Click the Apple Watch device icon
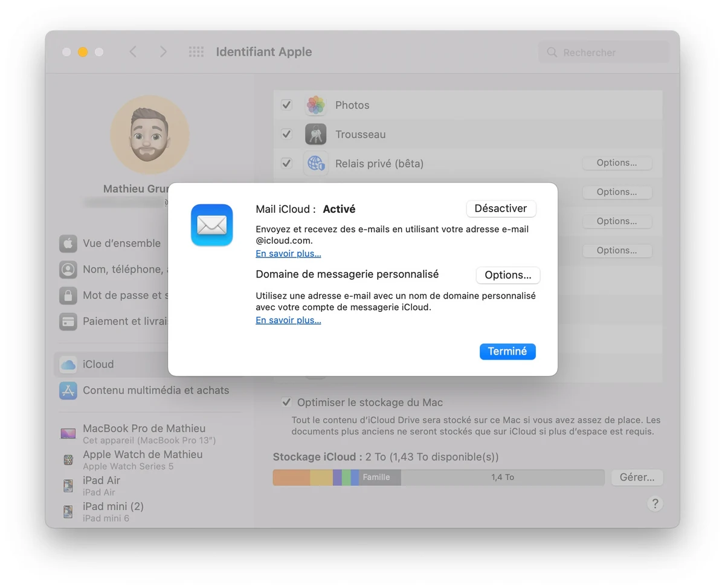This screenshot has height=588, width=725. point(68,460)
